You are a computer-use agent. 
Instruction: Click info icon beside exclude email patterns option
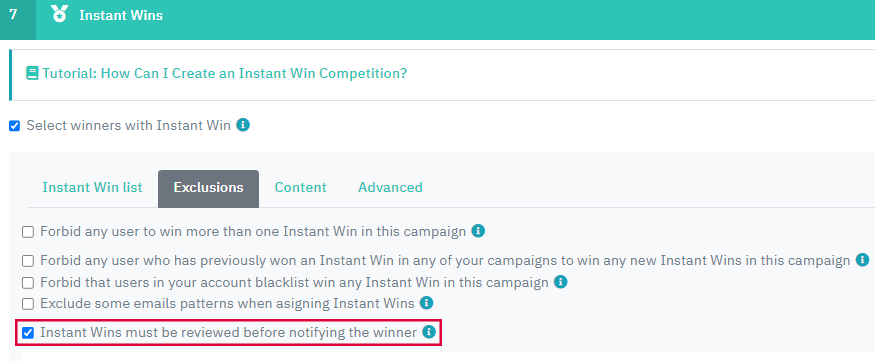426,303
